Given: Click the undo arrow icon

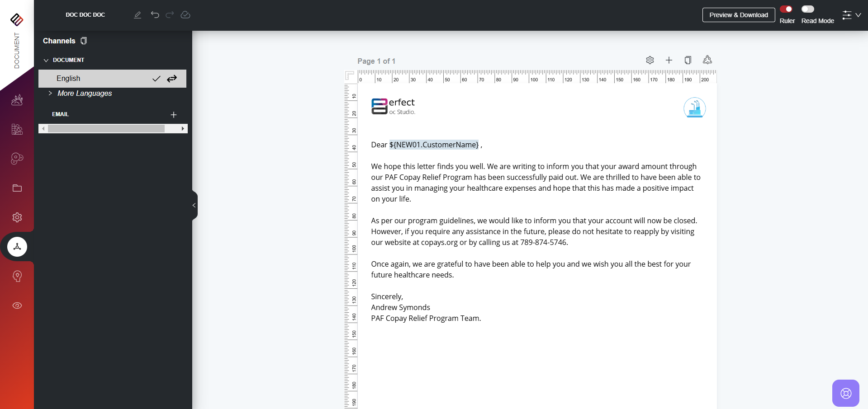Looking at the screenshot, I should (x=155, y=15).
